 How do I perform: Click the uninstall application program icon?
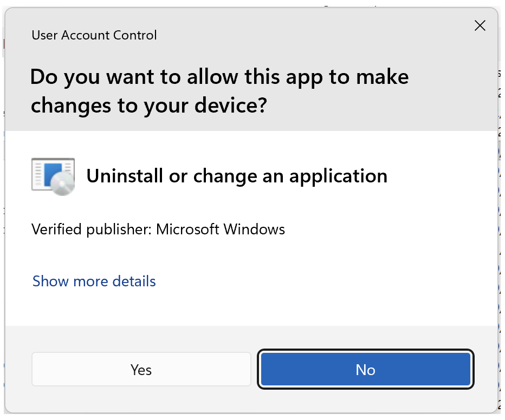pos(53,176)
